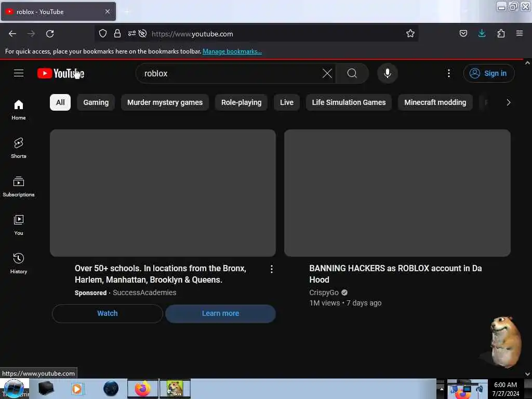Screen dimensions: 532x399
Task: Open the Windows Start orb
Action: (x=14, y=389)
